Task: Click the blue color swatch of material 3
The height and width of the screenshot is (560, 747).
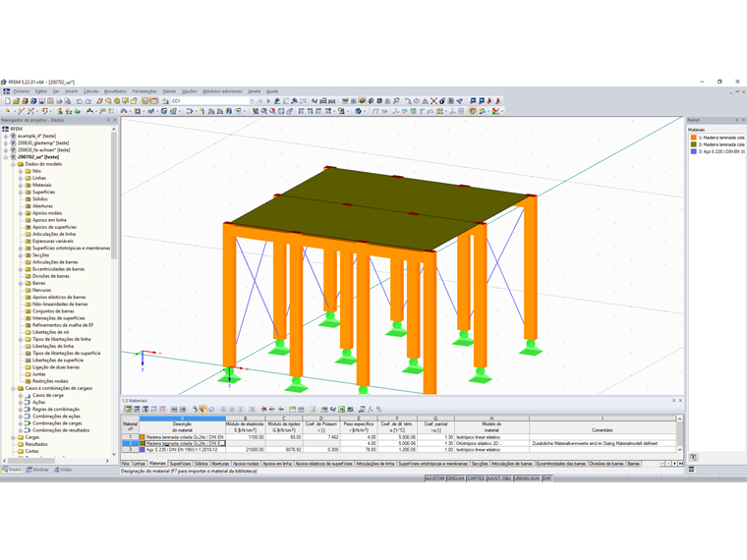Action: pyautogui.click(x=142, y=450)
